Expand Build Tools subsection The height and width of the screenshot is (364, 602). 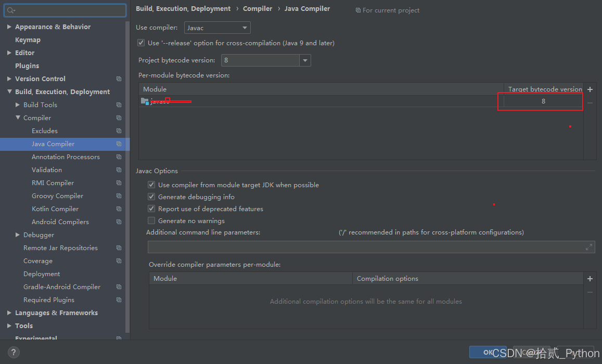[18, 105]
